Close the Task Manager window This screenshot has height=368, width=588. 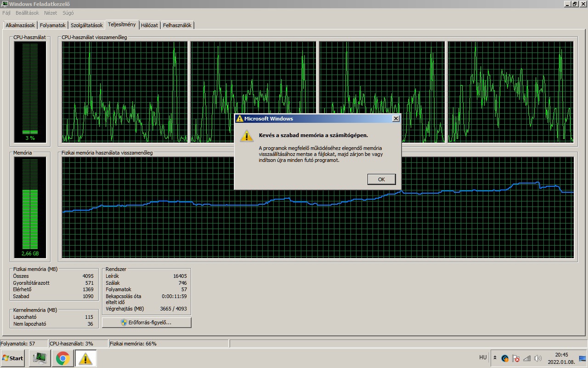(582, 4)
